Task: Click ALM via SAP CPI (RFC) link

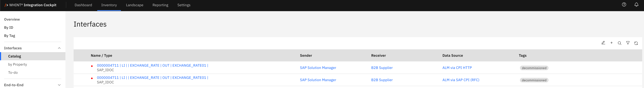Action: 461,80
